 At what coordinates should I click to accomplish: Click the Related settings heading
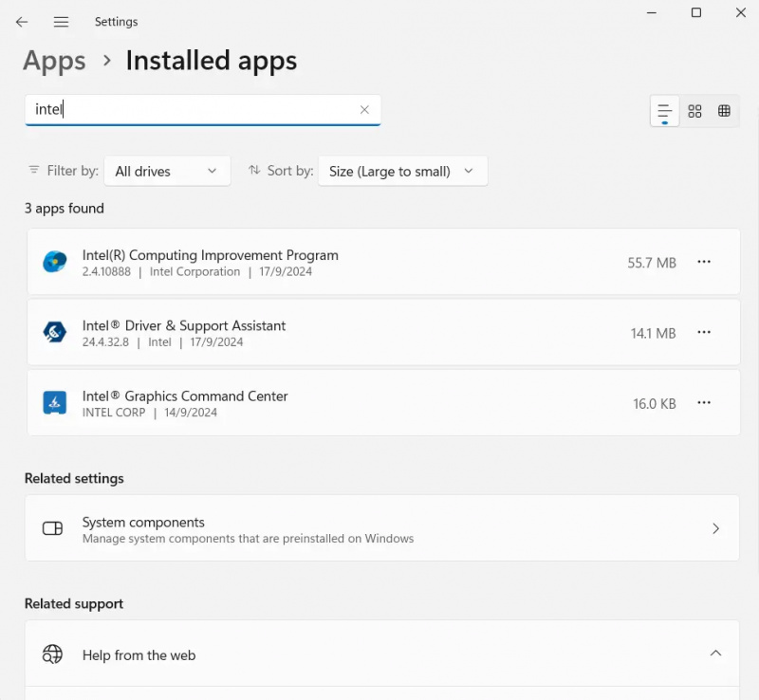click(74, 479)
